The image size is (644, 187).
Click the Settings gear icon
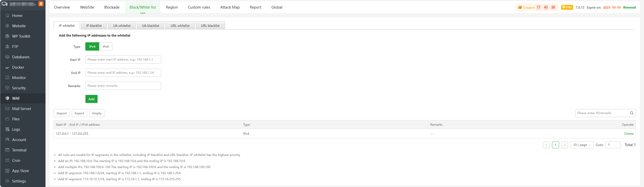point(7,181)
